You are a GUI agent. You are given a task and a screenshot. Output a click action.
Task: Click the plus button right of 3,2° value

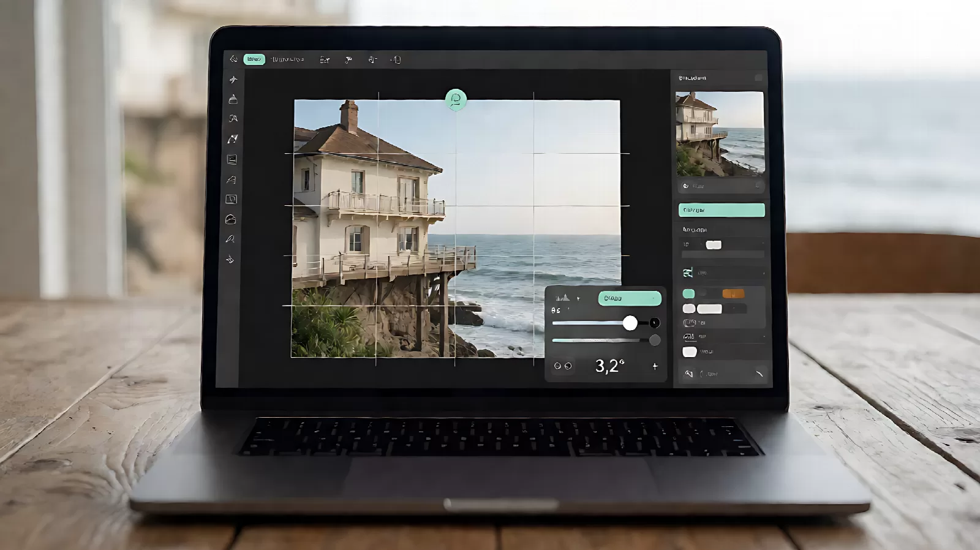pos(655,366)
